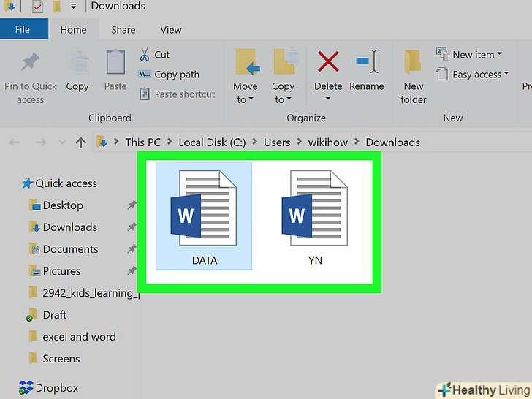Expand the Copy to dropdown arrow
The width and height of the screenshot is (532, 399).
pyautogui.click(x=289, y=99)
